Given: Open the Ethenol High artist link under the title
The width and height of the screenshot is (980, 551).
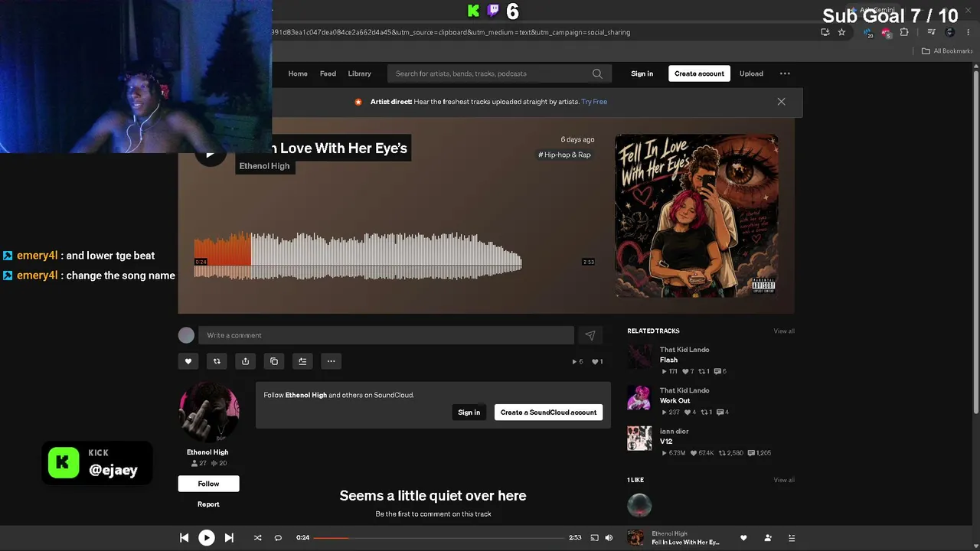Looking at the screenshot, I should pos(264,166).
